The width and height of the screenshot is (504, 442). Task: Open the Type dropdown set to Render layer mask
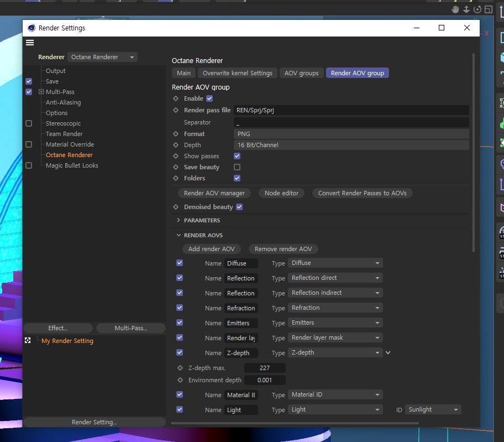click(x=335, y=337)
